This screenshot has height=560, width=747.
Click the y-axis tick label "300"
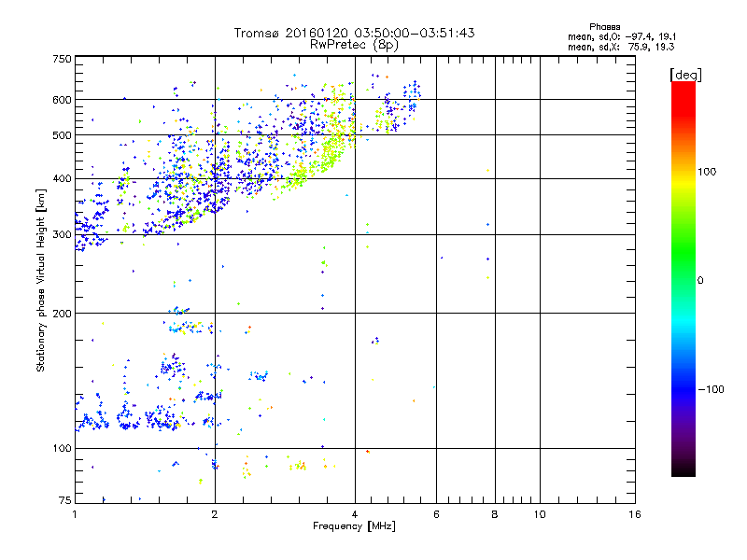[x=62, y=235]
